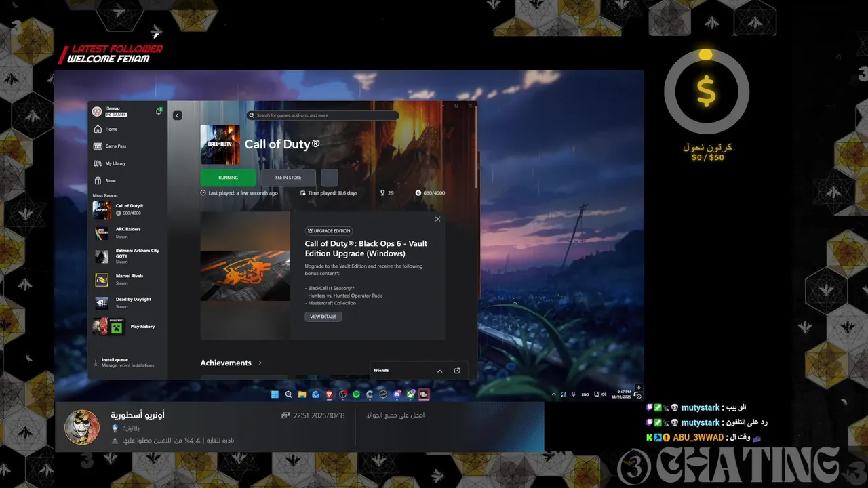Open the notifications bell
This screenshot has height=488, width=868.
click(x=159, y=110)
